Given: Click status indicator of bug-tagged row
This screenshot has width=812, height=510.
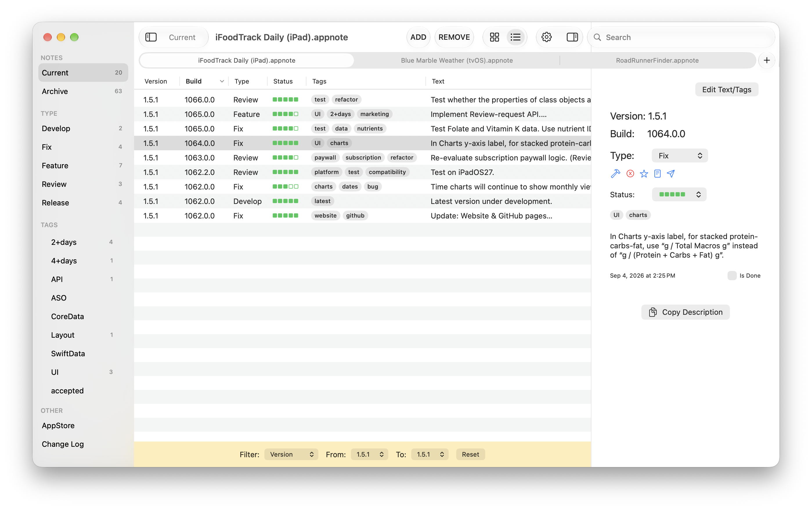Looking at the screenshot, I should tap(285, 187).
